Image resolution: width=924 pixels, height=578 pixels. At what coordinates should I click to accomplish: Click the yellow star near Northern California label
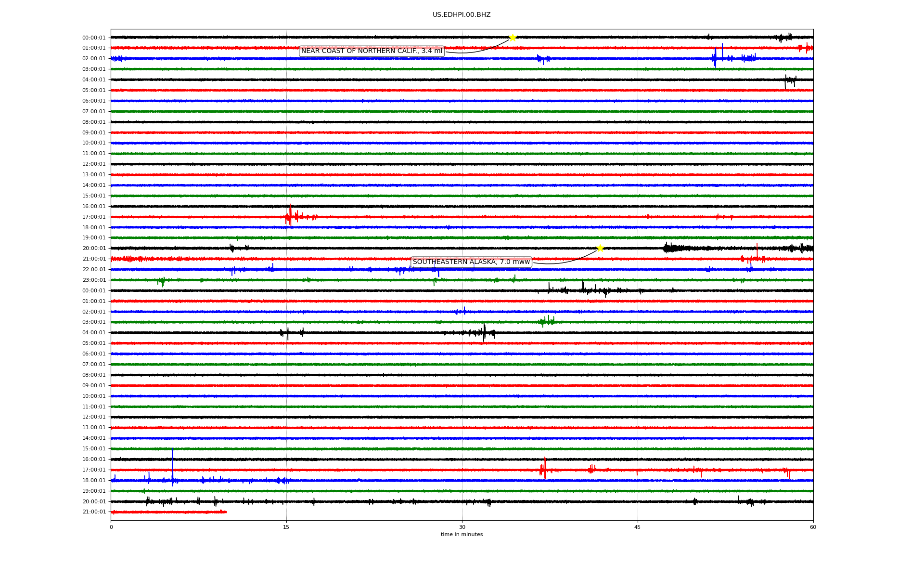(x=513, y=38)
